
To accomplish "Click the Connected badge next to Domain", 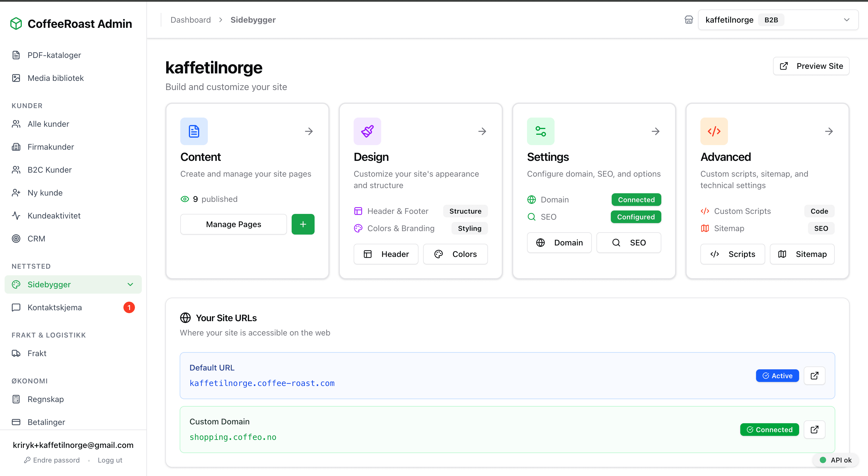I will coord(635,199).
